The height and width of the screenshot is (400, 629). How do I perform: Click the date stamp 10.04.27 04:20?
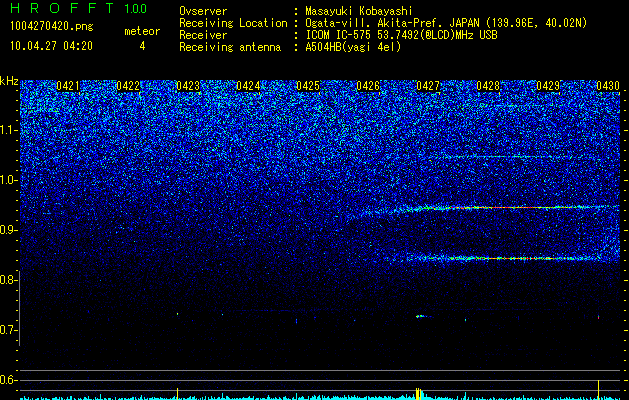coord(51,46)
